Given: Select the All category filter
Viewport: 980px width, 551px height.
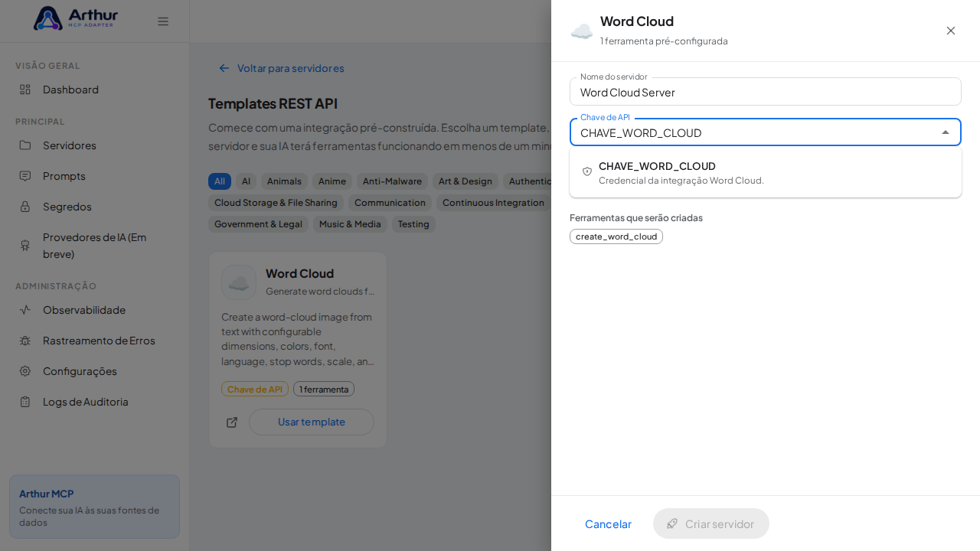Looking at the screenshot, I should [220, 181].
